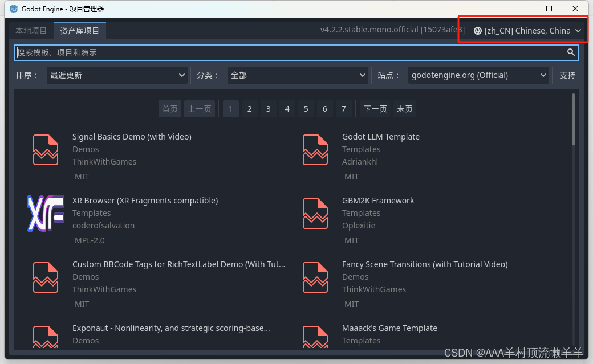Open Fancy Scene Transitions asset icon
The image size is (593, 364).
[315, 277]
